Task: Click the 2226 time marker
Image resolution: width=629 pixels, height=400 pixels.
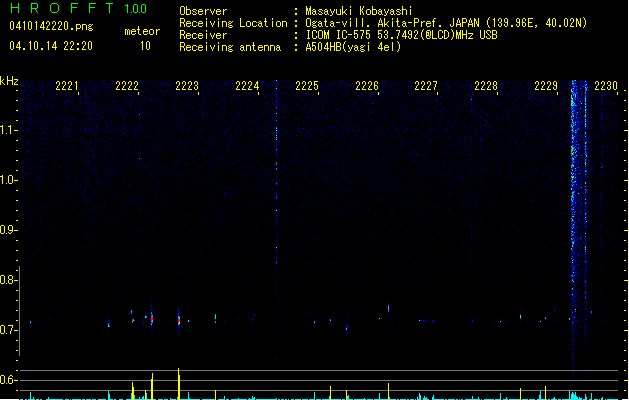Action: point(367,86)
